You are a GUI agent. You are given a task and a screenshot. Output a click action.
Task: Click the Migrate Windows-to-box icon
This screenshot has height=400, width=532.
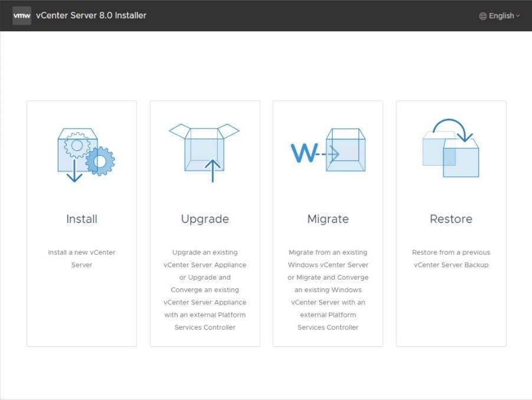point(328,150)
